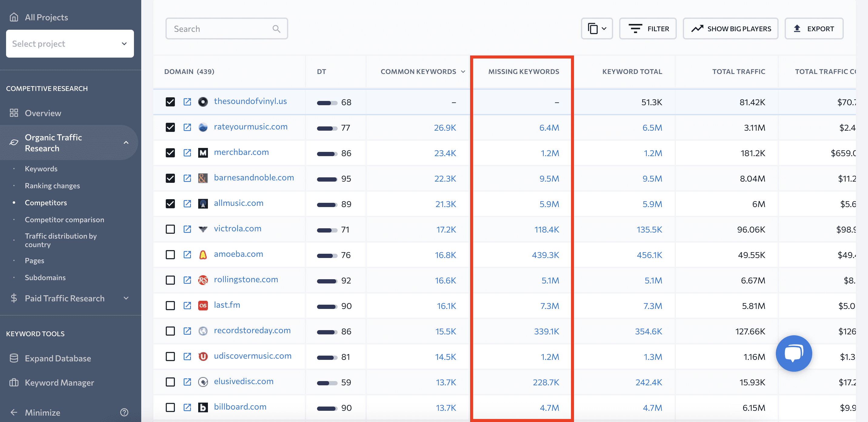This screenshot has height=422, width=868.
Task: Check the victrola.com checkbox
Action: (171, 229)
